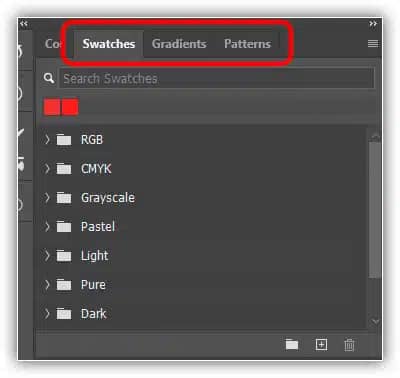400x378 pixels.
Task: Expand the CMYK swatch group
Action: (47, 168)
